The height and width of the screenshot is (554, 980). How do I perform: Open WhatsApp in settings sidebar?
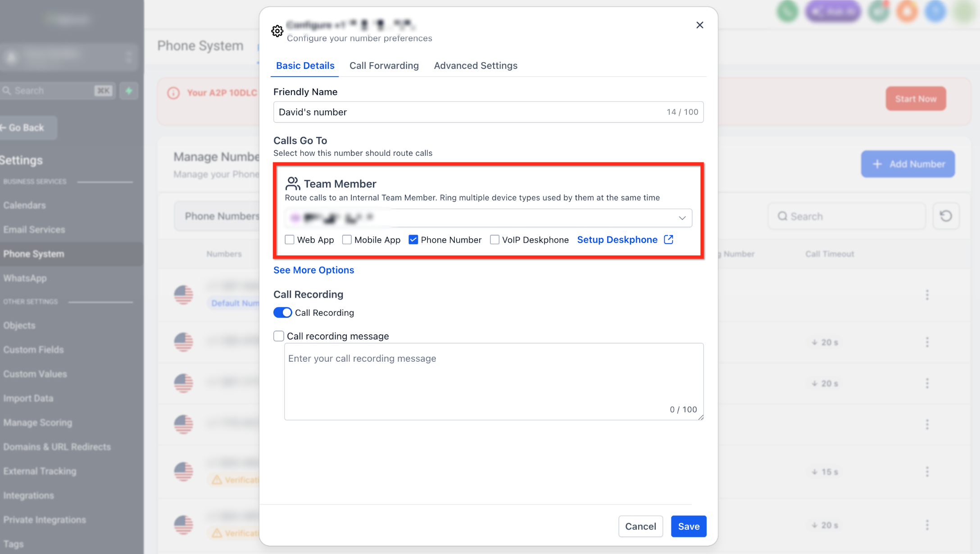point(25,278)
